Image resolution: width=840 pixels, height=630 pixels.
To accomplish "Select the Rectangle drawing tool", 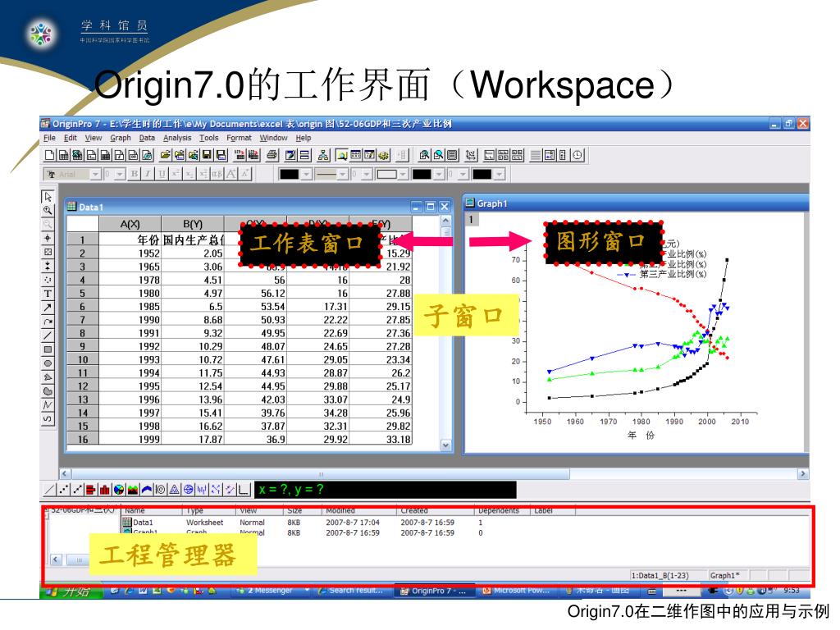I will 48,349.
